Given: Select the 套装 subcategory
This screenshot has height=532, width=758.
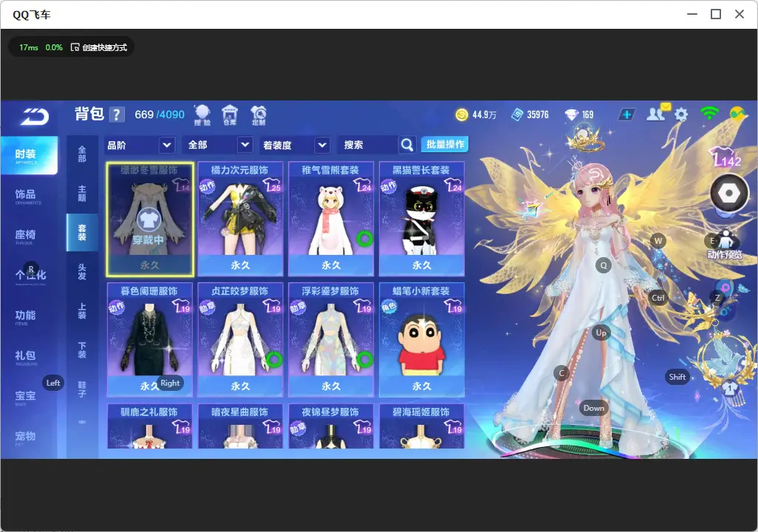Looking at the screenshot, I should [x=82, y=233].
